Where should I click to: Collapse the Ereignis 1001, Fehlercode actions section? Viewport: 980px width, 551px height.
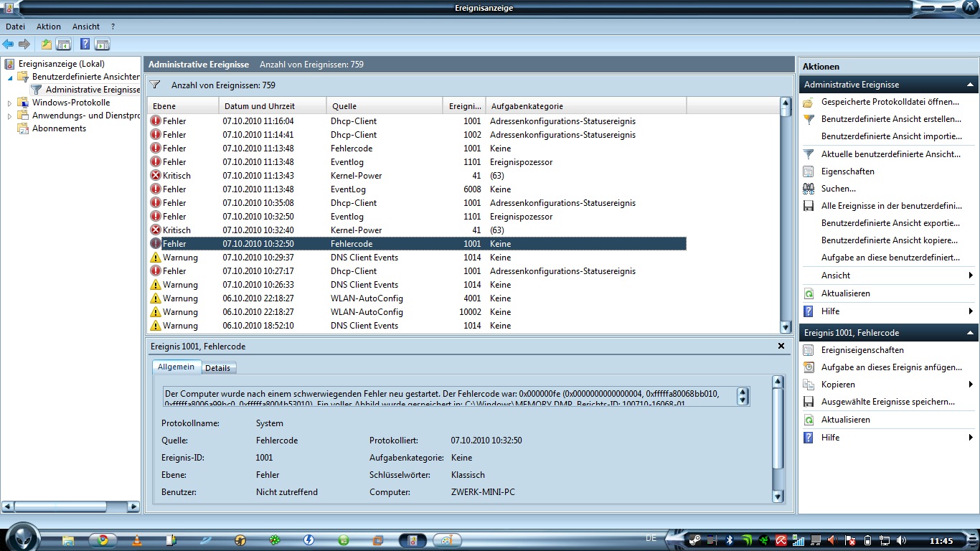pos(970,333)
